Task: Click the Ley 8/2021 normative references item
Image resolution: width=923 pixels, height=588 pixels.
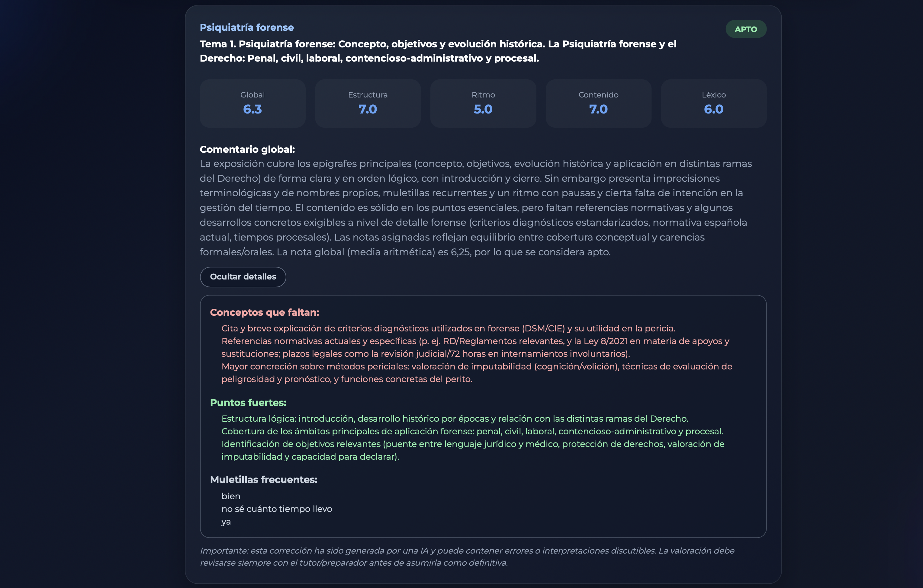Action: [x=475, y=347]
